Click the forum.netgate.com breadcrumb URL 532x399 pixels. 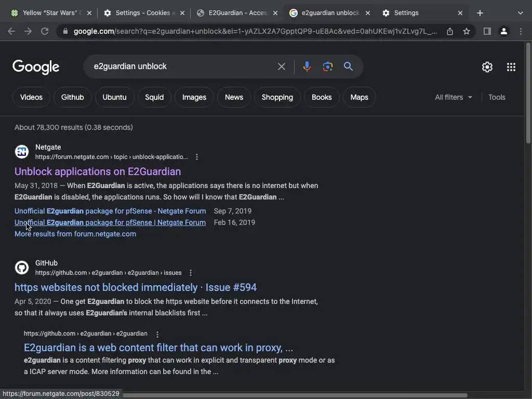click(x=112, y=157)
